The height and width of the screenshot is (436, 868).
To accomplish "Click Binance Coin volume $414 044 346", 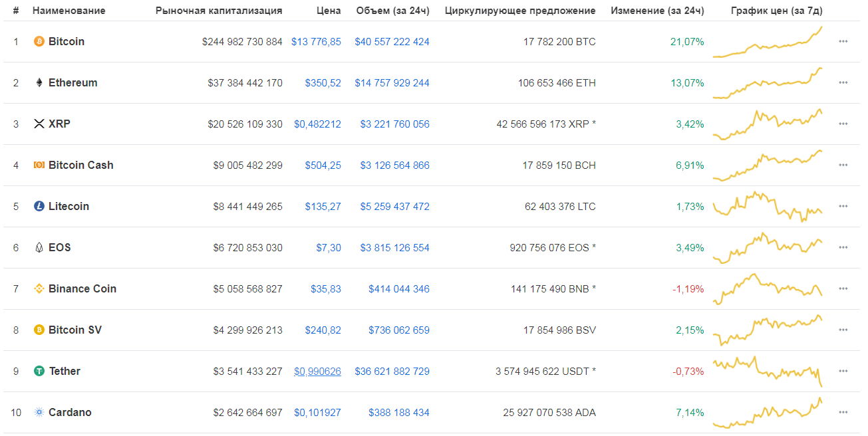I will click(x=399, y=288).
